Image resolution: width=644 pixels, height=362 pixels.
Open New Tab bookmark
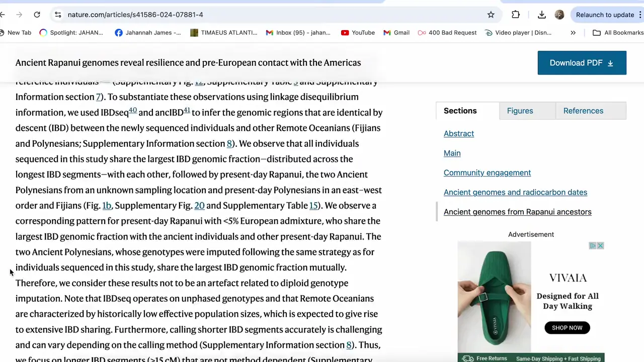click(16, 33)
